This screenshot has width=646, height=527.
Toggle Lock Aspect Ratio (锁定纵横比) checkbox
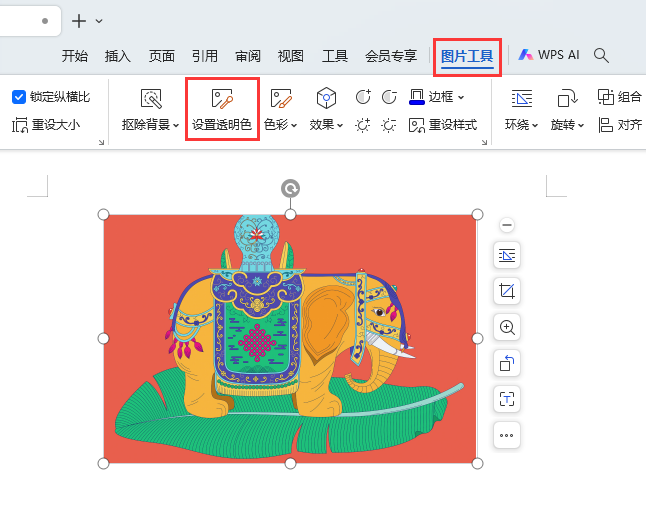point(19,97)
